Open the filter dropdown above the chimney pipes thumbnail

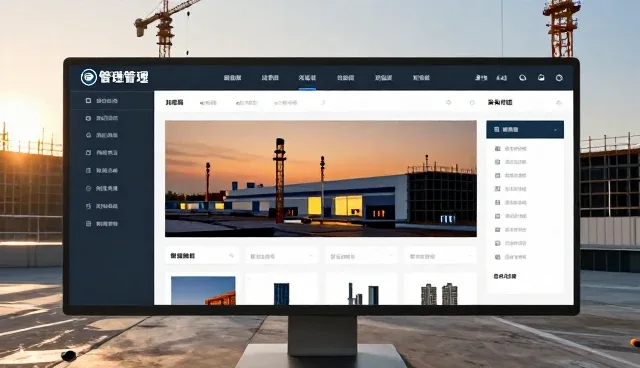tap(361, 256)
